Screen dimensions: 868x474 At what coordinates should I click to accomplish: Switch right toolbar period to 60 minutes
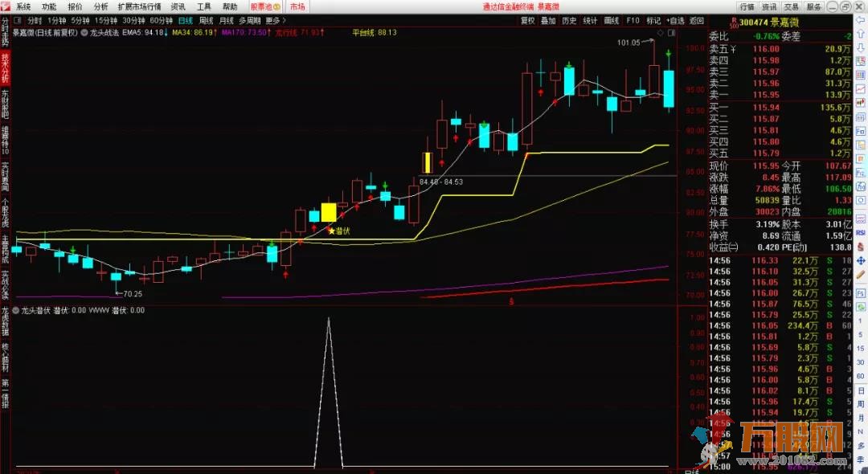pos(860,375)
